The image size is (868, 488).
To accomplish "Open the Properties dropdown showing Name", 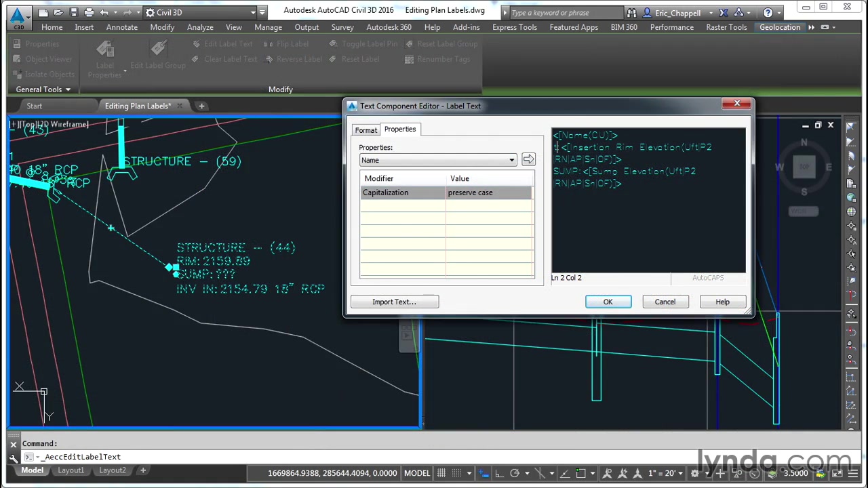I will [437, 160].
